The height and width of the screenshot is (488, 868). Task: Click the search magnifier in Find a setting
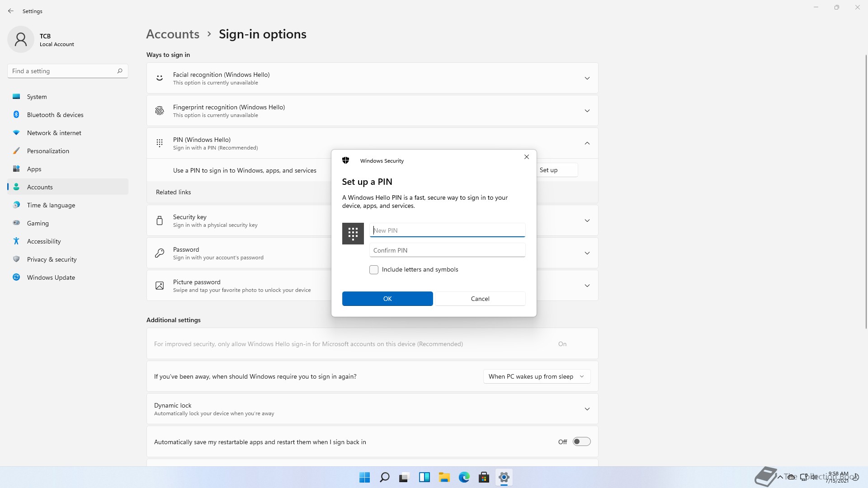point(120,71)
